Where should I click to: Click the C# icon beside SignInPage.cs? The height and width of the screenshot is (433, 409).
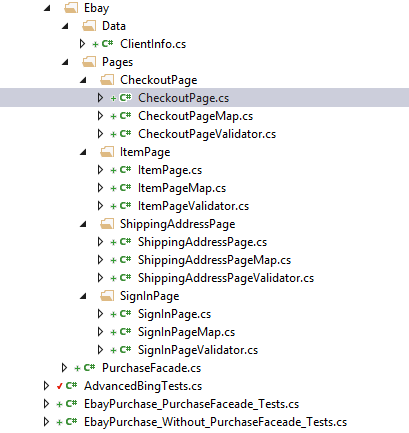125,314
